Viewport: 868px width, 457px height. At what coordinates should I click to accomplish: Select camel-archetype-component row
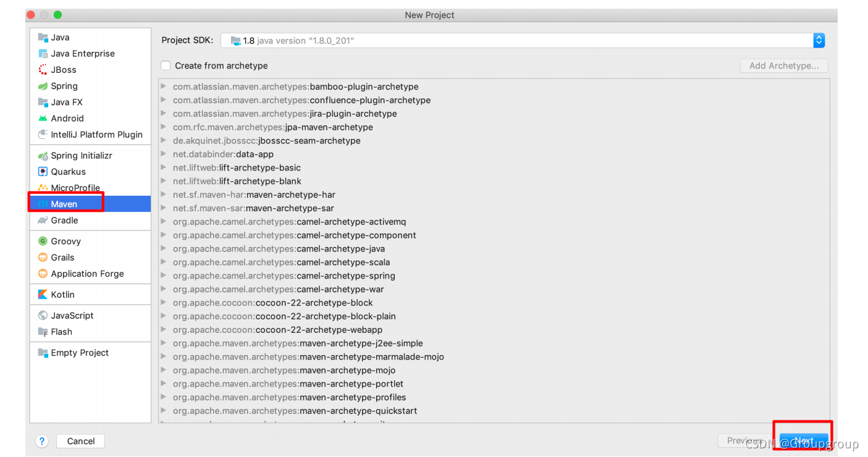click(x=494, y=235)
